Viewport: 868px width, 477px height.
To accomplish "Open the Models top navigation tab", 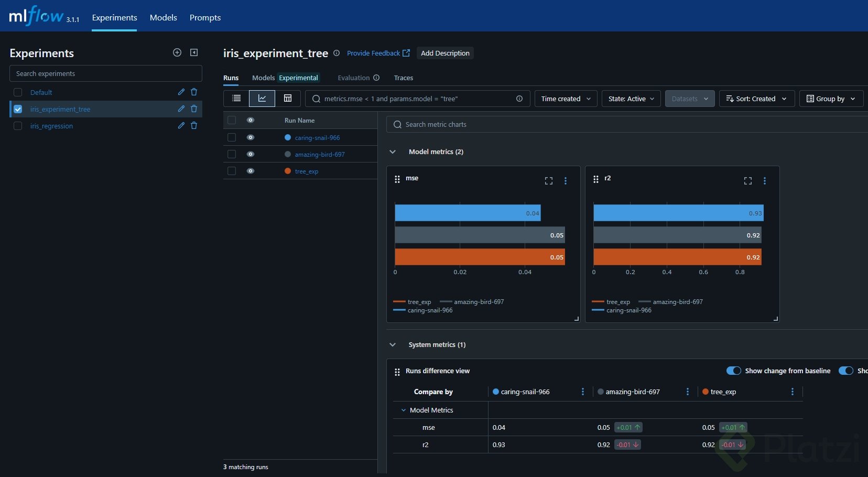I will (164, 17).
